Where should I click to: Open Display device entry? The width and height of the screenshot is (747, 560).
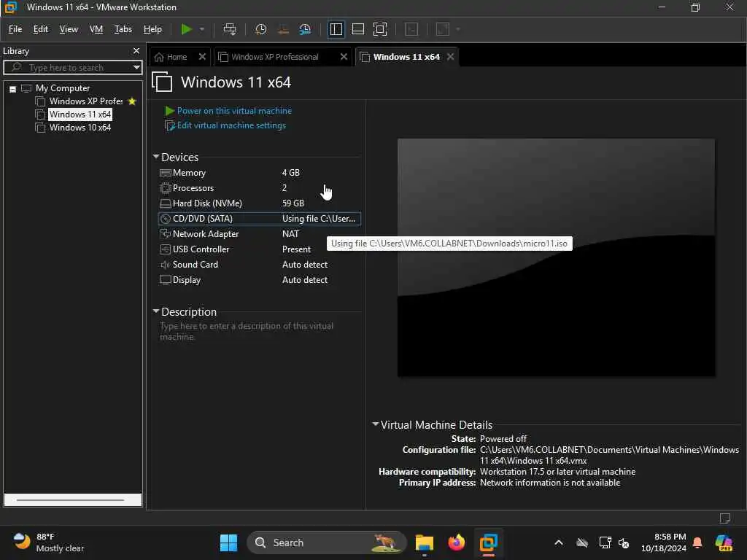tap(259, 280)
